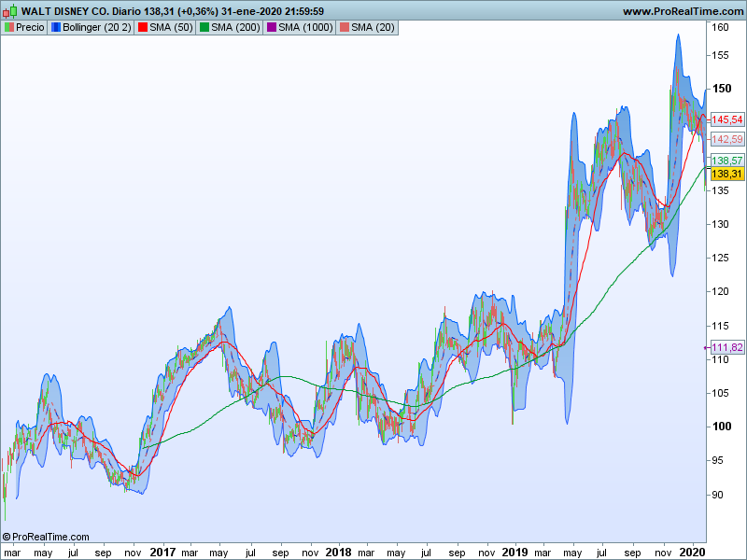Click the yellow 138,31 current price label
Viewport: 747px width, 560px height.
click(x=726, y=174)
